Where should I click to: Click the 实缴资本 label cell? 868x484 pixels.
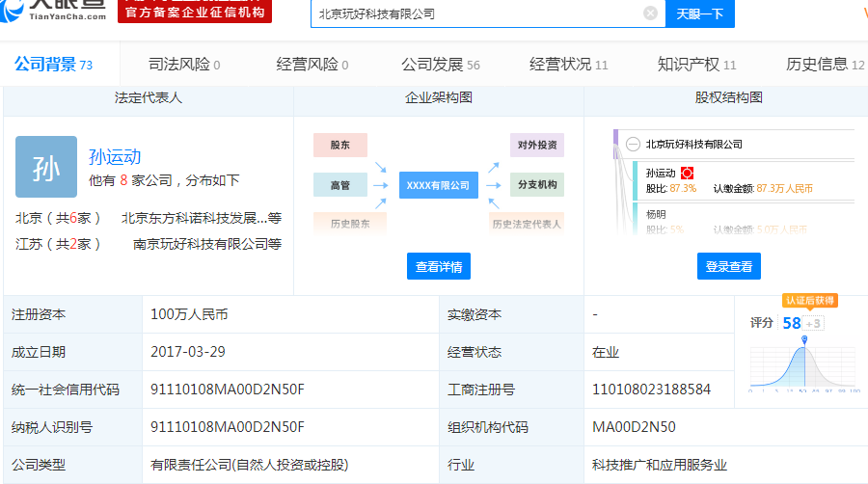point(511,314)
